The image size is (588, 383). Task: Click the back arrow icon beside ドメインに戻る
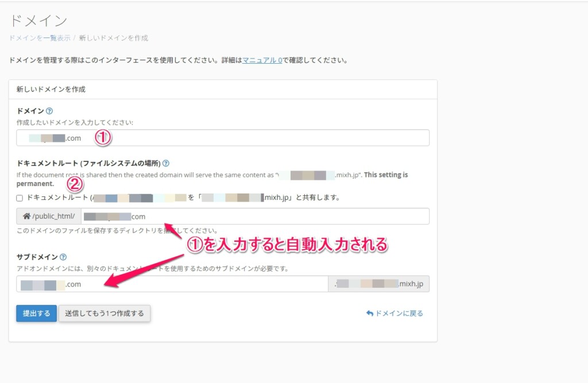pyautogui.click(x=369, y=313)
